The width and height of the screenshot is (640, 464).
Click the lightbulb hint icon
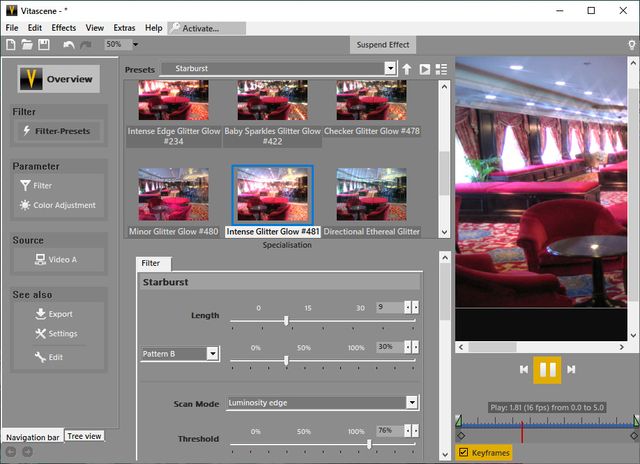coord(630,44)
